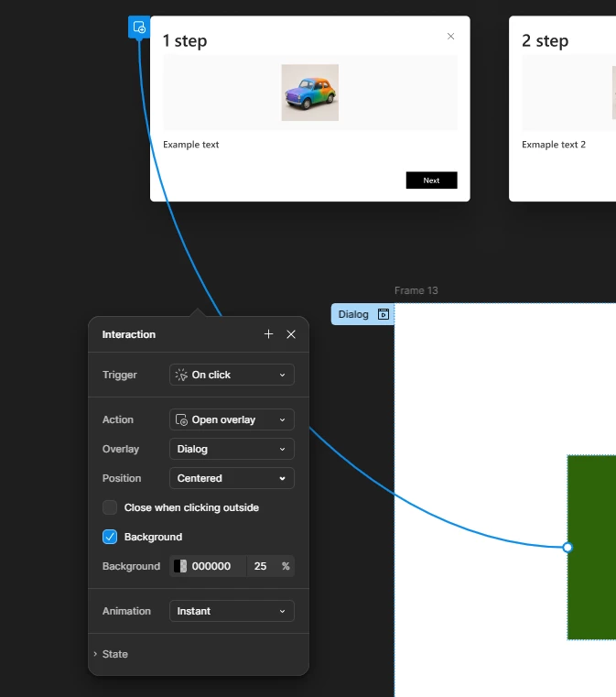Click the 'Example text' label

(191, 145)
